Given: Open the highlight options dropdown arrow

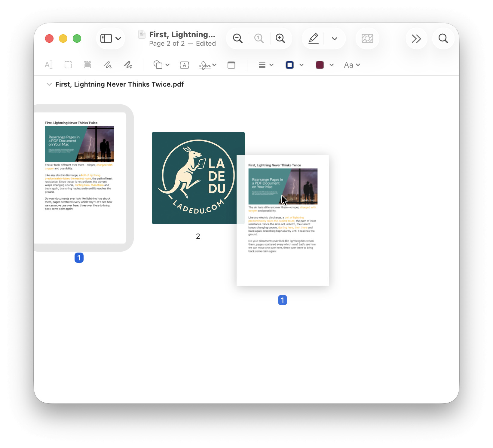Looking at the screenshot, I should point(335,38).
